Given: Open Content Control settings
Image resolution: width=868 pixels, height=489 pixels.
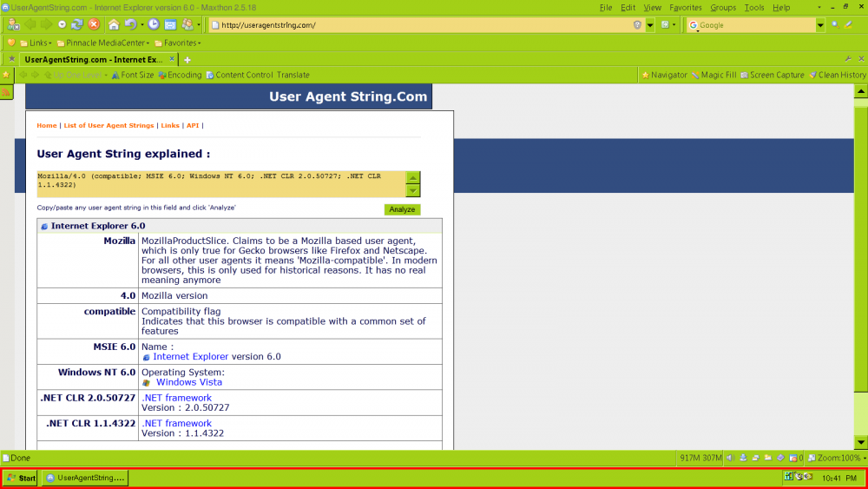Looking at the screenshot, I should pyautogui.click(x=240, y=75).
